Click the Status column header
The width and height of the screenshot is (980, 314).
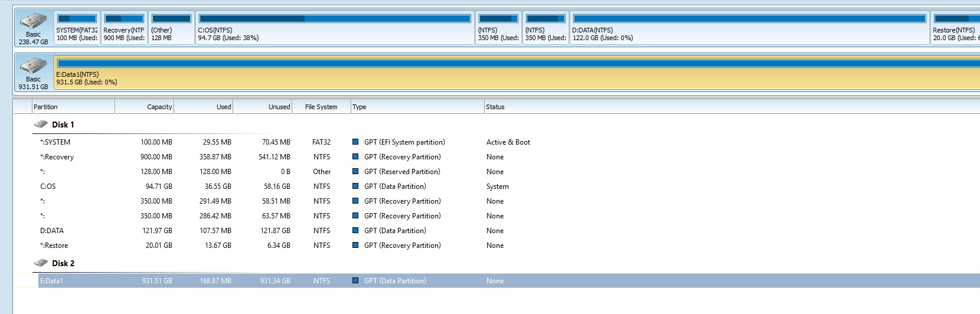click(495, 107)
